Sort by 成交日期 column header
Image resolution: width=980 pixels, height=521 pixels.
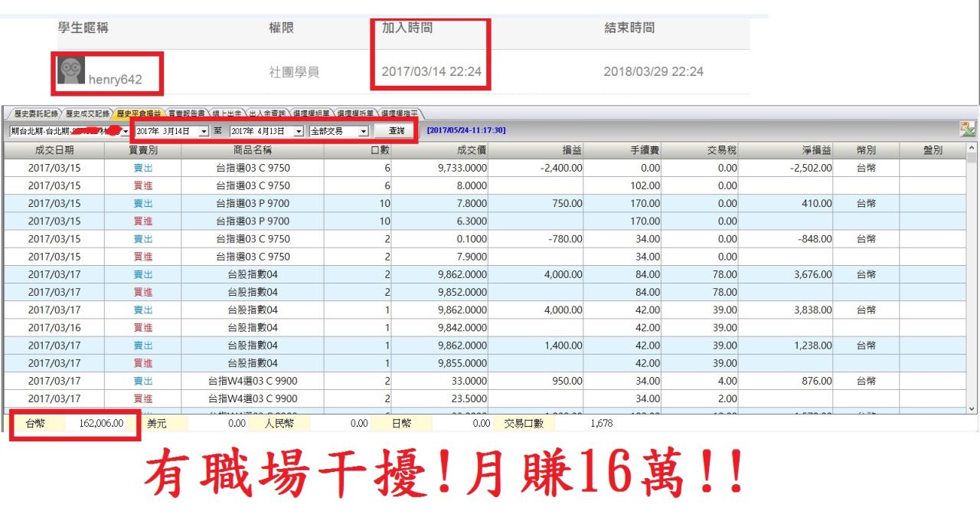pyautogui.click(x=54, y=150)
